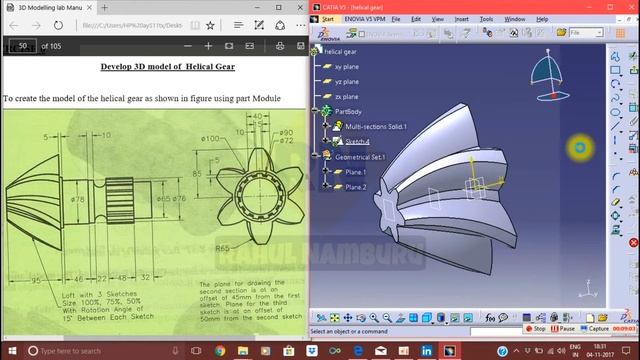Click the Zoom Out magnifier in CATIA
This screenshot has width=640, height=360.
point(387,318)
